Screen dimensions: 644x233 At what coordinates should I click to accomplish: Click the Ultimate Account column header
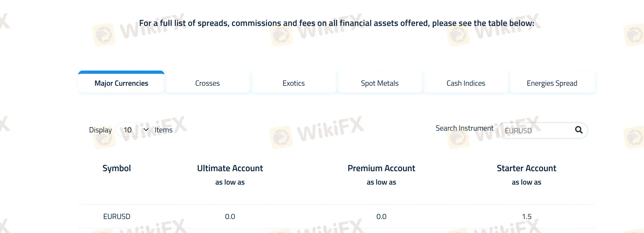tap(230, 168)
